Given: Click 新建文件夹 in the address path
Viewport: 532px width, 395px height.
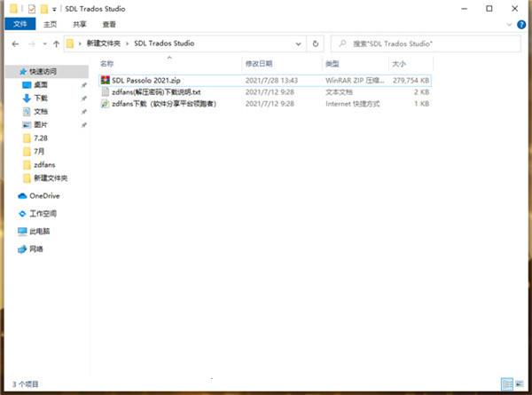Looking at the screenshot, I should (x=104, y=43).
